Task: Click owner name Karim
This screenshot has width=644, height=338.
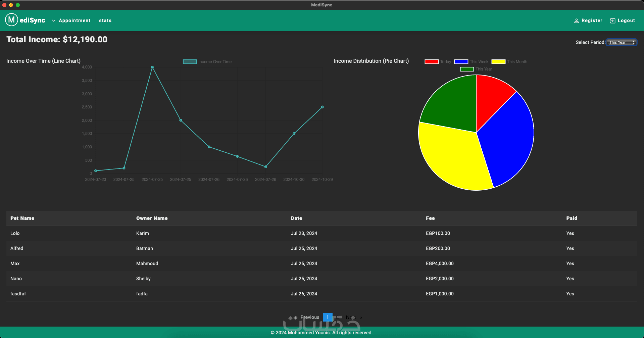Action: (142, 233)
